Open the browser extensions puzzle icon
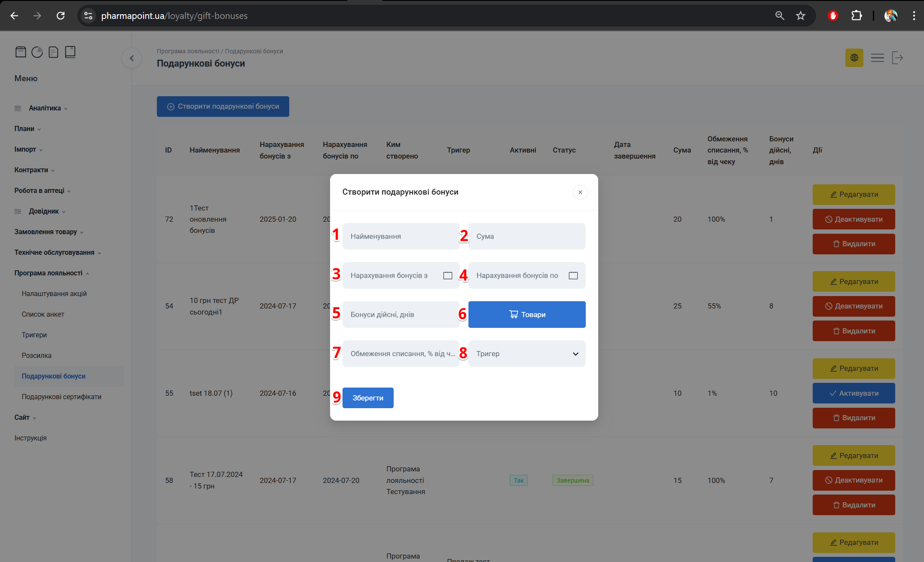Viewport: 924px width, 562px height. pos(856,16)
